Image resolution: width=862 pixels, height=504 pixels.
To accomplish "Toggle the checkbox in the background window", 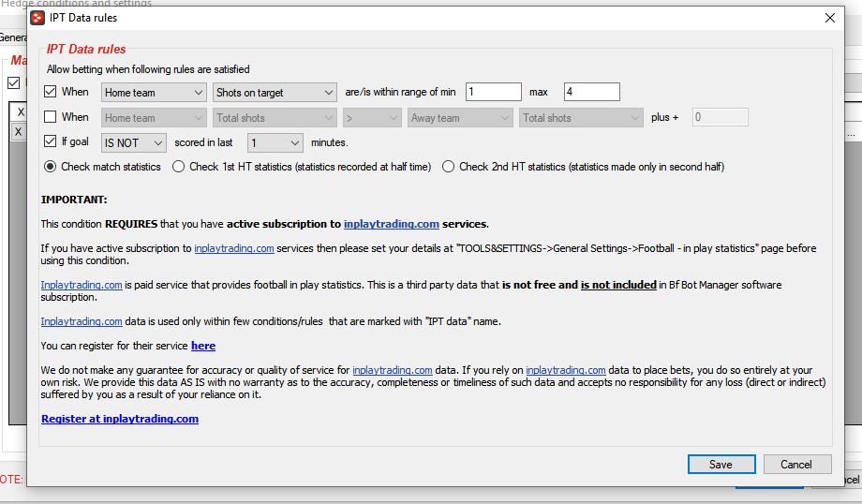I will point(14,83).
